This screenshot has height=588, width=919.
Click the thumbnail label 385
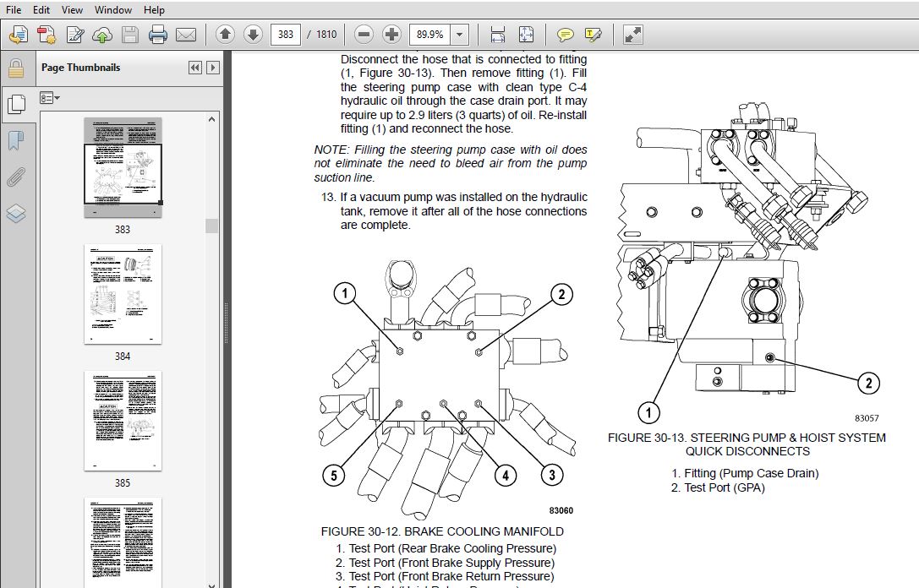(123, 483)
